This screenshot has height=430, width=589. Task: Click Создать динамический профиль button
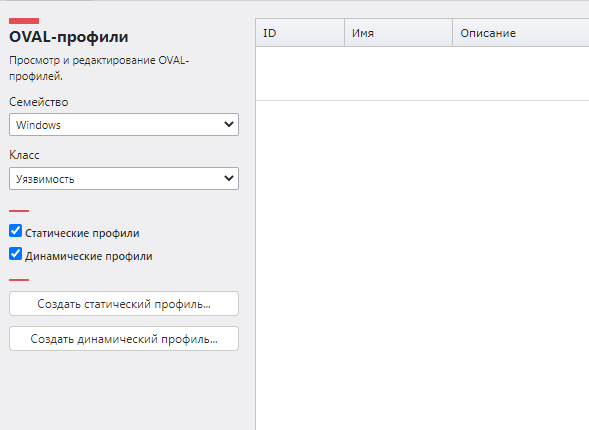pos(124,339)
